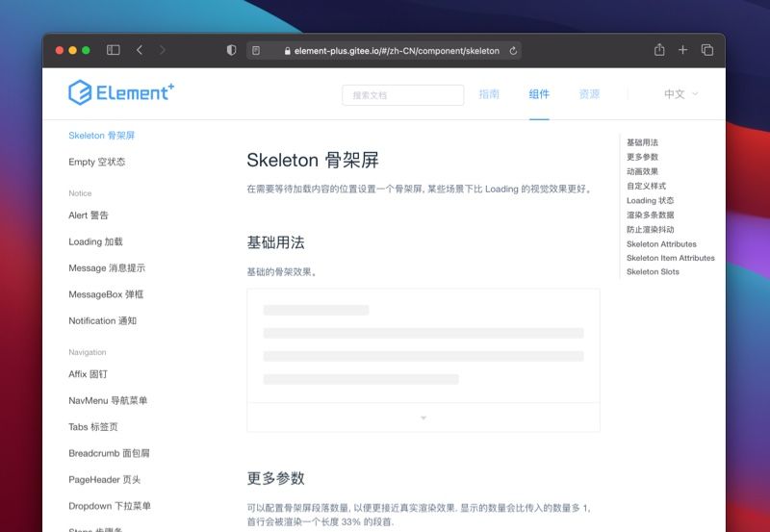Viewport: 770px width, 532px height.
Task: Reload the page with refresh icon
Action: pos(513,51)
